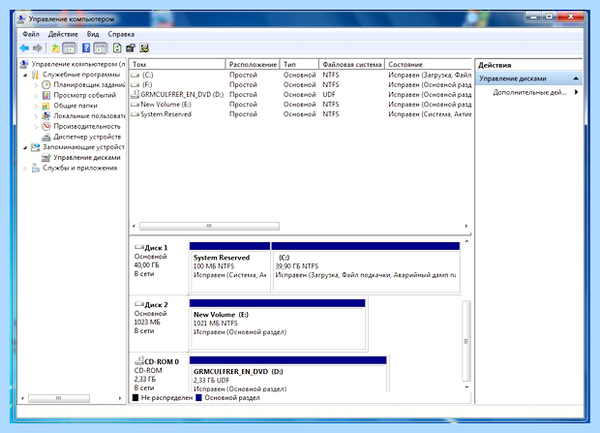
Task: Click the Локальные пользователи icon in tree
Action: coord(46,116)
